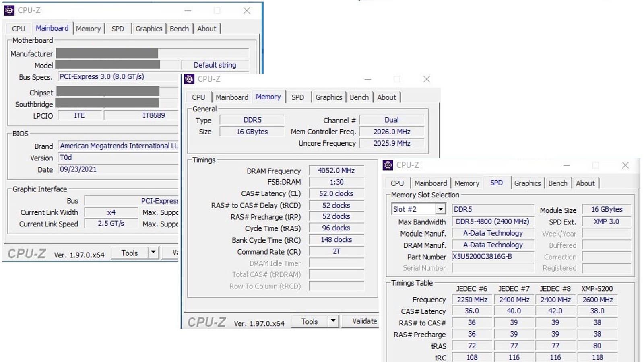Close the Memory CPU-Z window
This screenshot has width=644, height=362.
[427, 79]
